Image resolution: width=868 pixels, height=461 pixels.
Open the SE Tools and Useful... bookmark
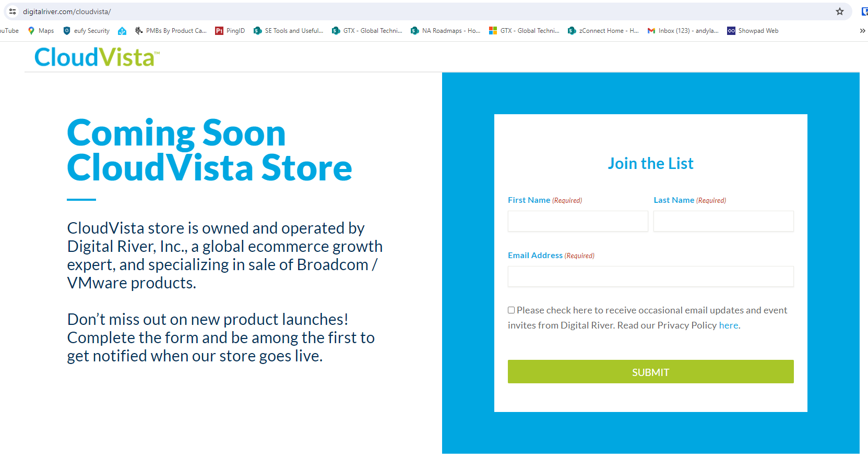(289, 31)
